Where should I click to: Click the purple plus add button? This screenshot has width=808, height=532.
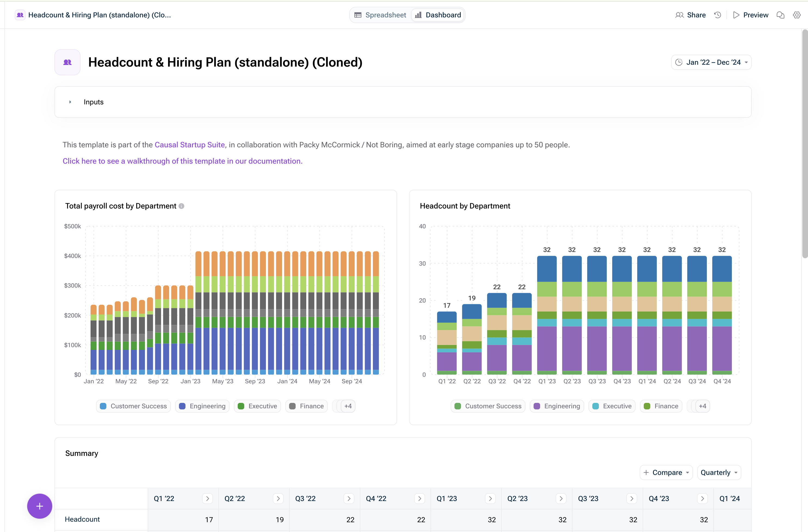(40, 506)
